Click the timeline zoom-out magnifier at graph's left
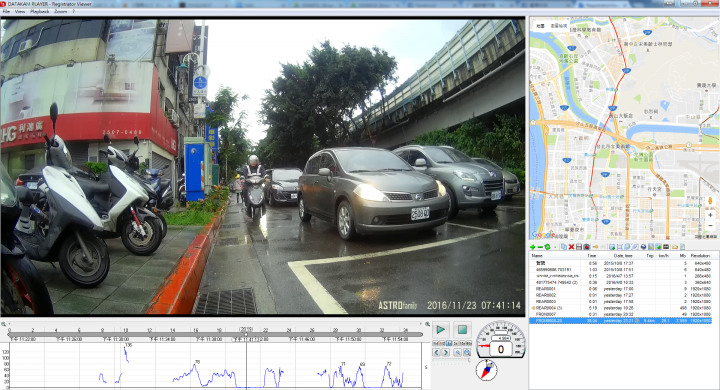Image resolution: width=720 pixels, height=390 pixels. 4,324
